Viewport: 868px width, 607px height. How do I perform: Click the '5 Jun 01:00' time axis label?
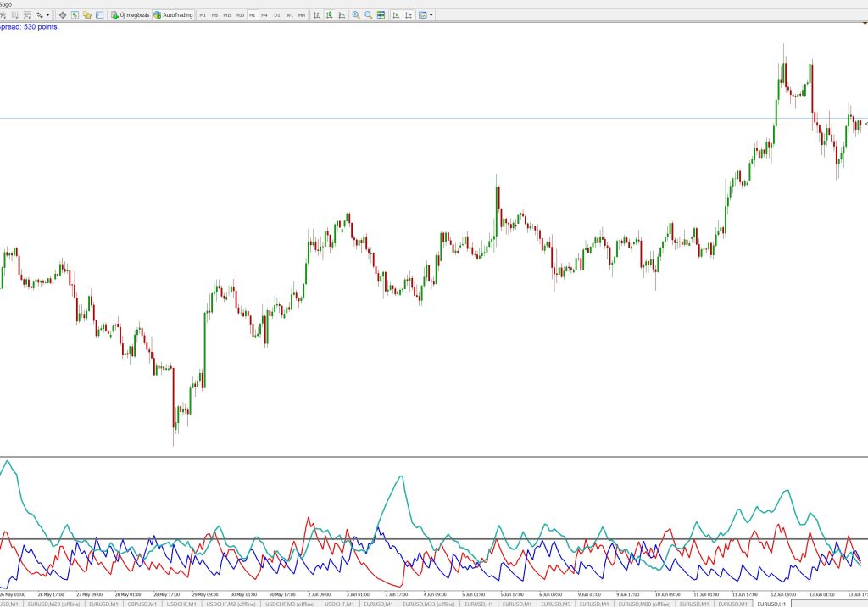click(474, 594)
